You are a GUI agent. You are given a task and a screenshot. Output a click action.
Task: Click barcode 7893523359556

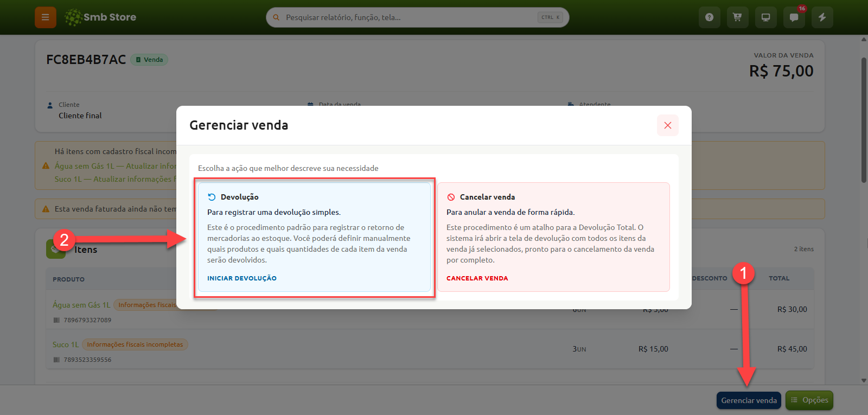coord(87,360)
